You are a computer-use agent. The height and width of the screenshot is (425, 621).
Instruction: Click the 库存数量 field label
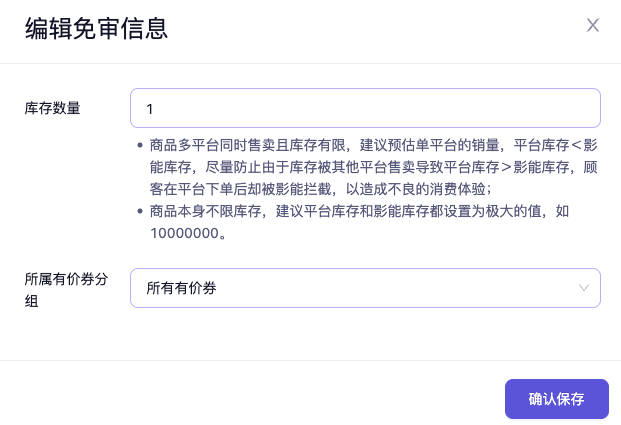52,108
